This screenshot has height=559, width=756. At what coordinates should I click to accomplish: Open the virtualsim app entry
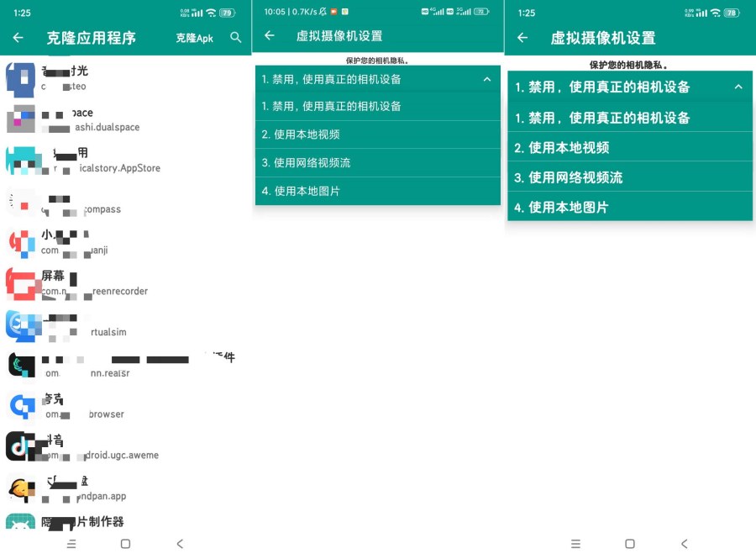click(x=21, y=324)
